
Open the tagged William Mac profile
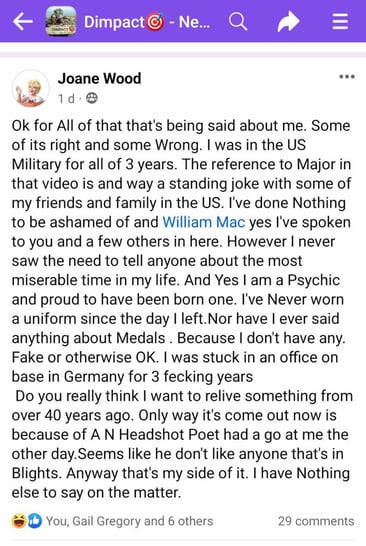coord(204,222)
